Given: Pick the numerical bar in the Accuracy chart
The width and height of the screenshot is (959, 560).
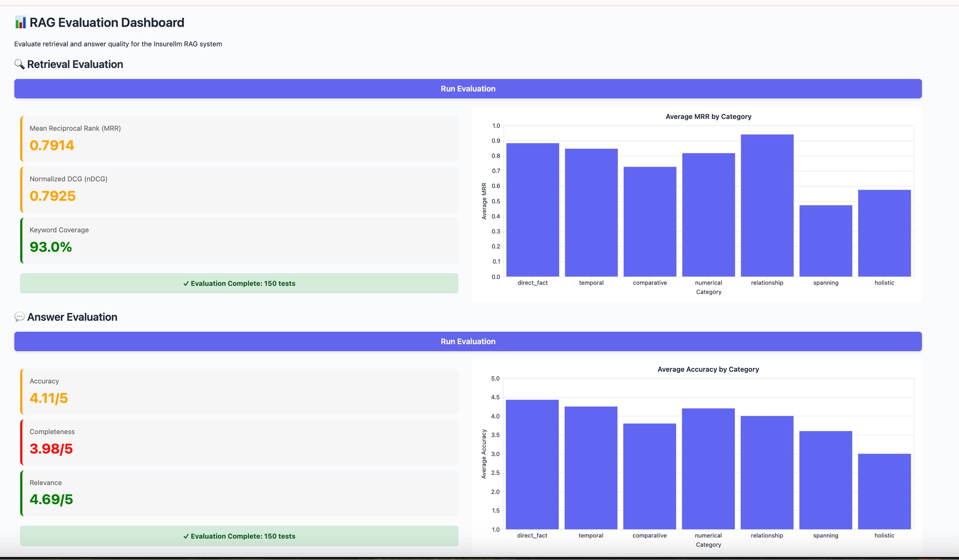Looking at the screenshot, I should (x=708, y=469).
